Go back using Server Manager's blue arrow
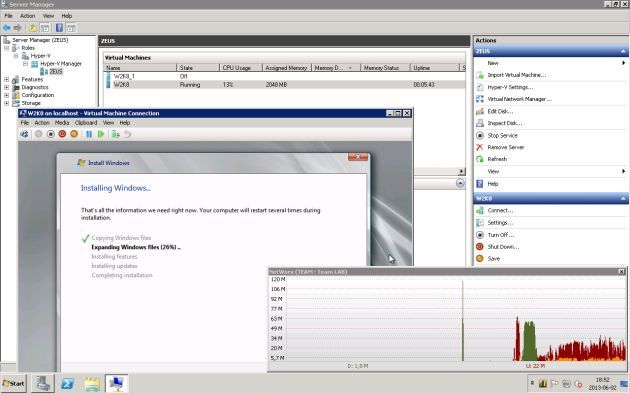The height and width of the screenshot is (394, 630). (6, 28)
